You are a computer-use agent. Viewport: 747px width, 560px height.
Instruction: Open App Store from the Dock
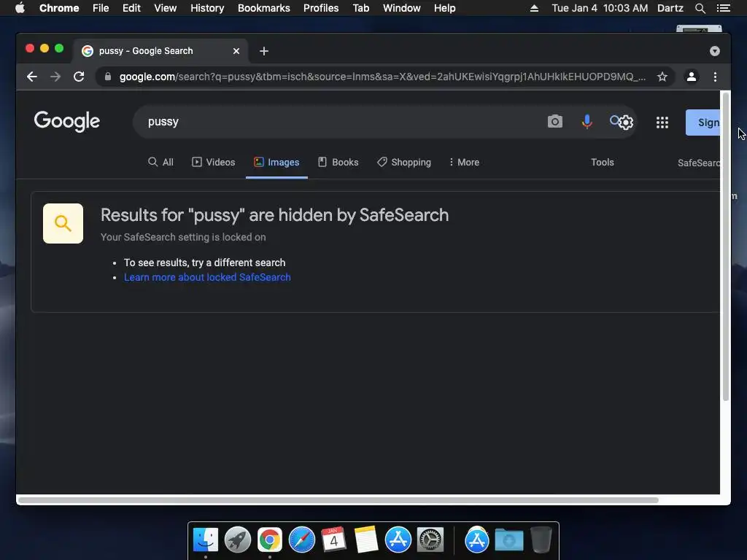click(x=398, y=540)
